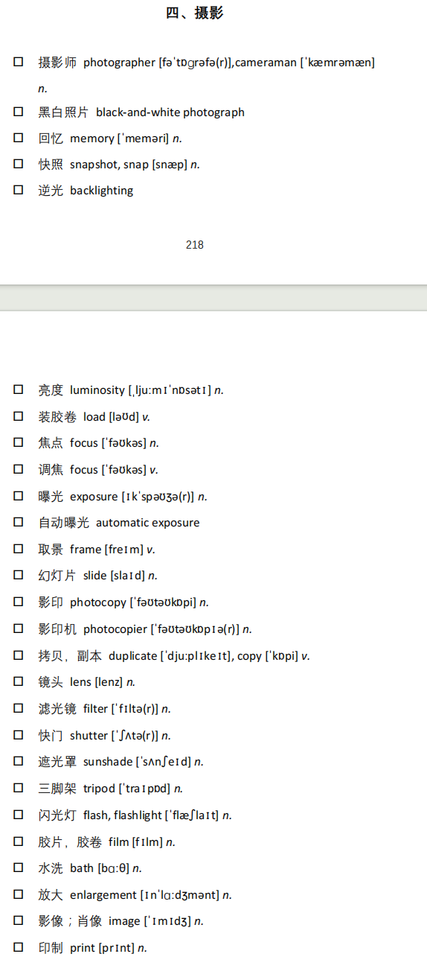Click the page number 218
Screen dimensions: 427x980
pyautogui.click(x=195, y=245)
